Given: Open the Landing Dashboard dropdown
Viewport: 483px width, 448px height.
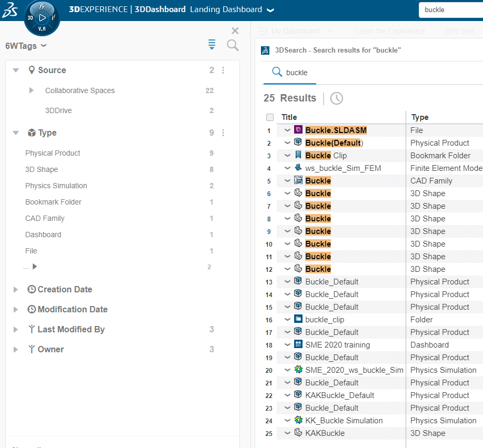Looking at the screenshot, I should (270, 10).
